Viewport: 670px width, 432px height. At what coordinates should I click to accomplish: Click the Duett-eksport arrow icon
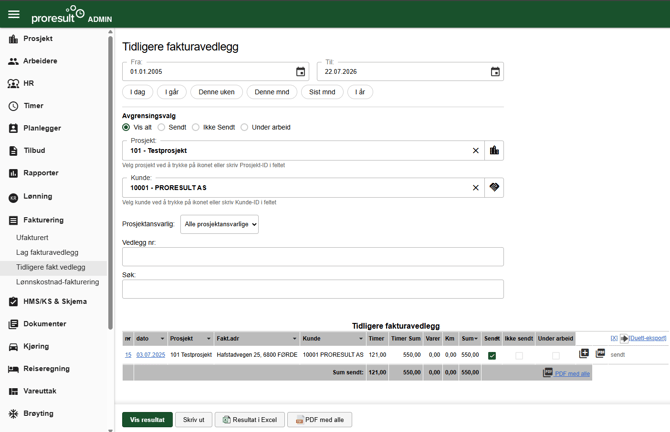pos(624,338)
